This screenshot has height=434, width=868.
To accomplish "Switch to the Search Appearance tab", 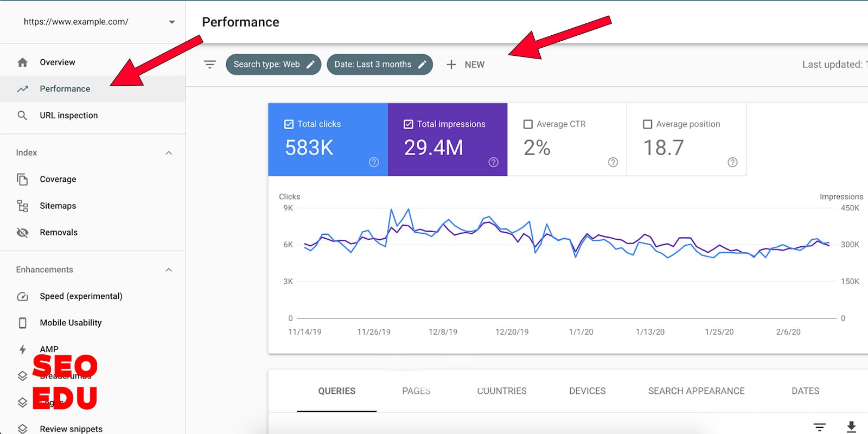I will 696,391.
